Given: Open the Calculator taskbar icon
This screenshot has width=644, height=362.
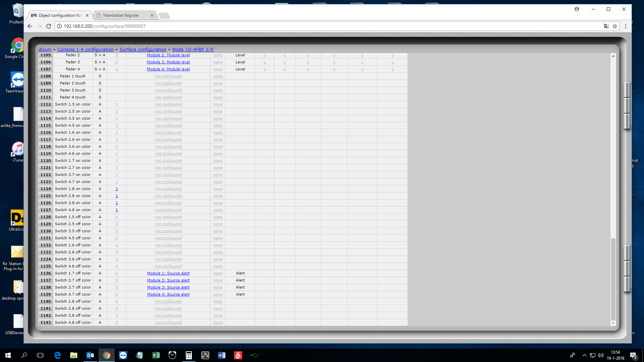Looking at the screenshot, I should pos(189,355).
